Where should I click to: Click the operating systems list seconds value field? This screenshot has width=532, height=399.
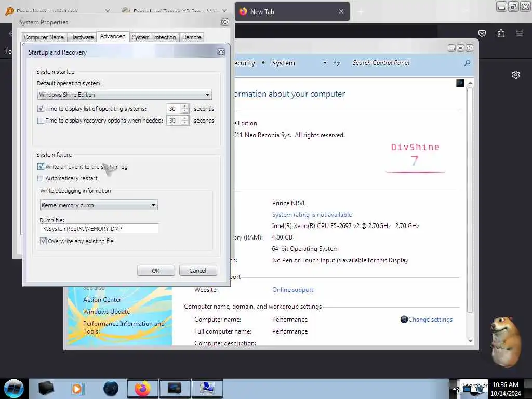click(174, 109)
